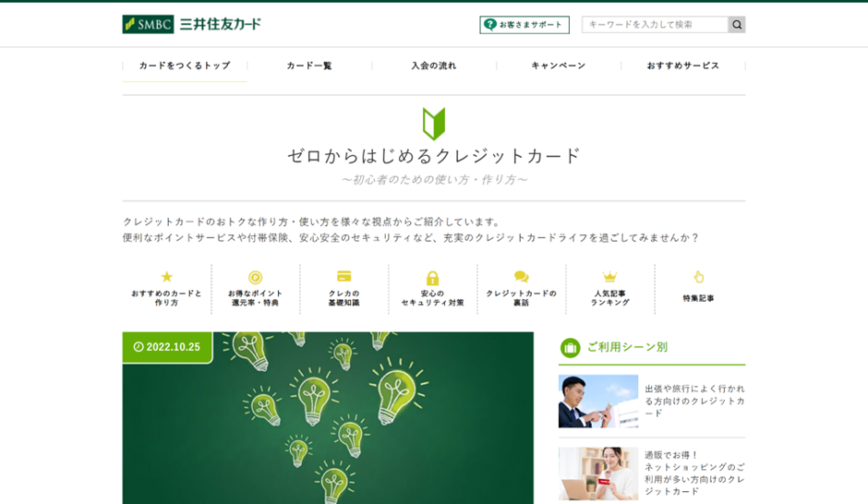Click the green beginner mark icon
The height and width of the screenshot is (504, 868).
coord(434,124)
